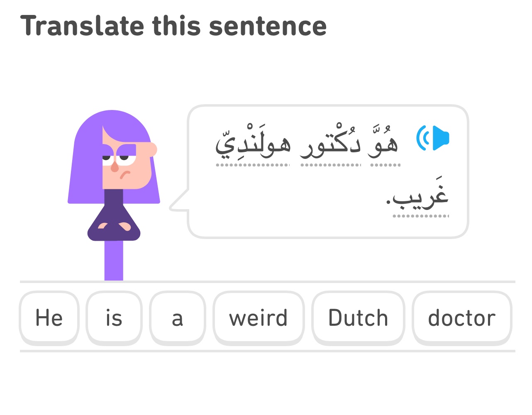The width and height of the screenshot is (532, 415).
Task: Click the "Translate this sentence" heading
Action: coord(173,26)
